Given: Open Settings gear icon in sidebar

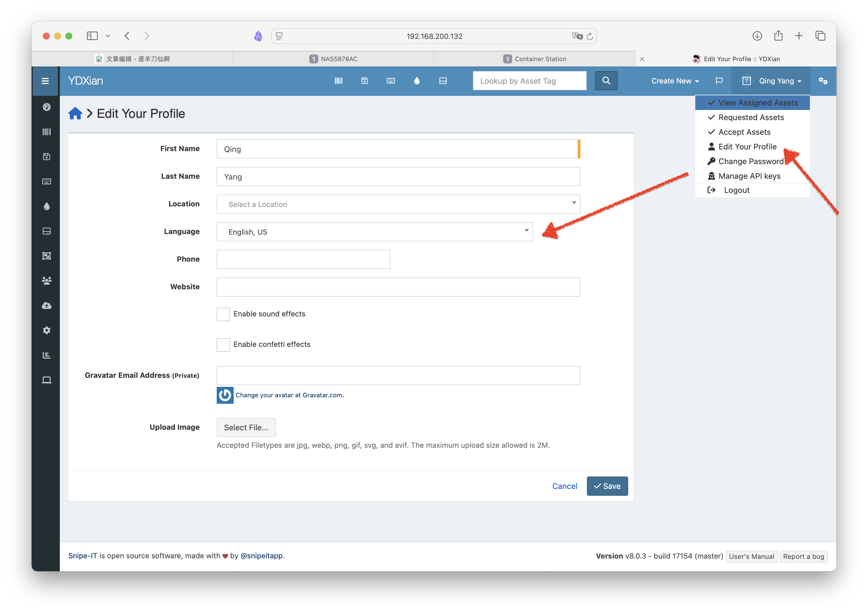Looking at the screenshot, I should click(x=47, y=330).
